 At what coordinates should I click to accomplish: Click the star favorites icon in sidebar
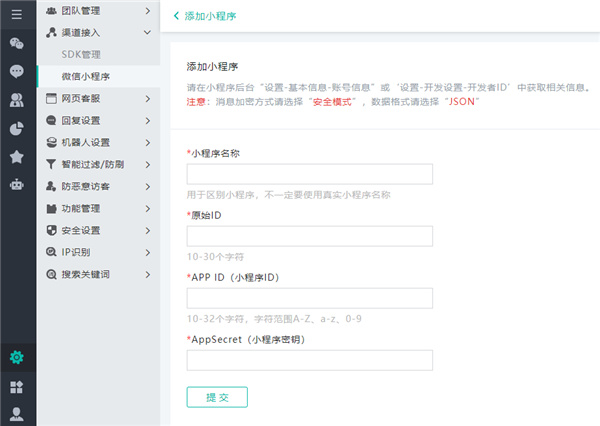17,156
